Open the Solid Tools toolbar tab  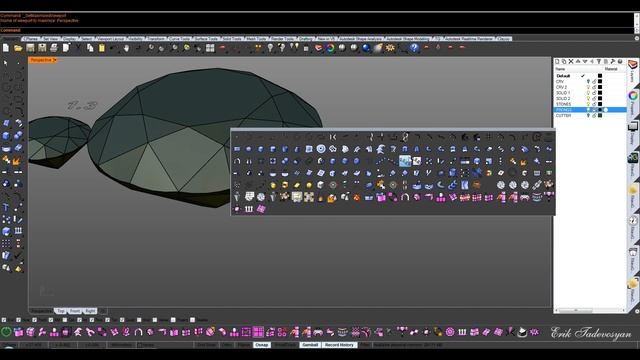232,38
